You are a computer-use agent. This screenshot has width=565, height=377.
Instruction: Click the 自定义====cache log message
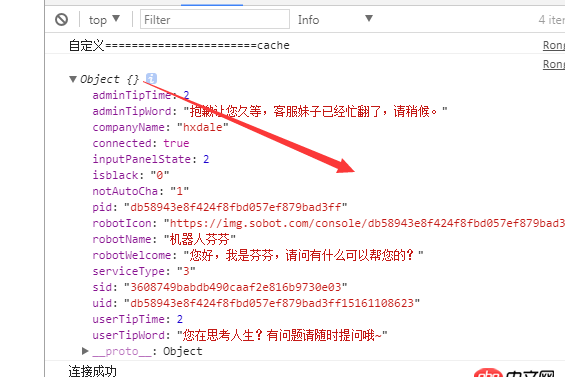(179, 45)
